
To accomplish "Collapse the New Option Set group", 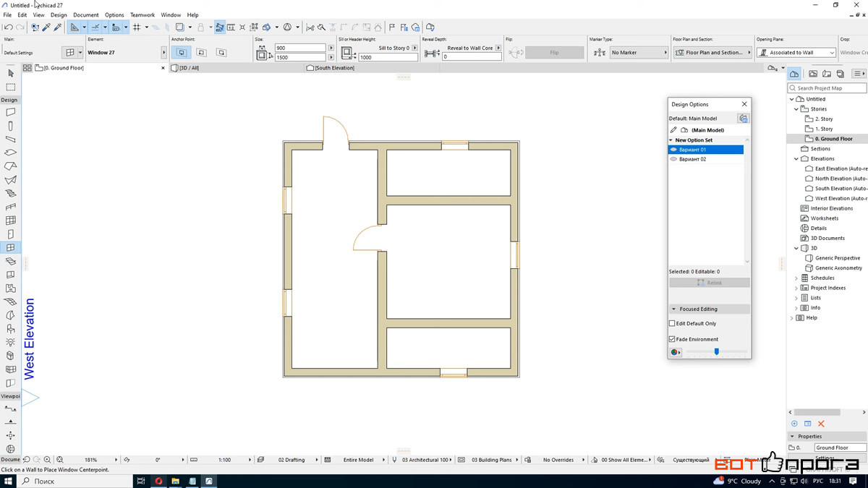I will (671, 140).
